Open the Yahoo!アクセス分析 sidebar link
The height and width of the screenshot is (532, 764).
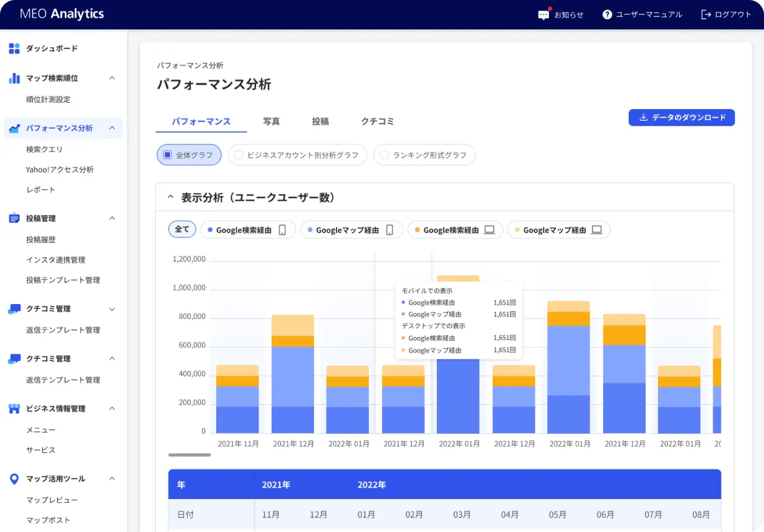(x=60, y=169)
